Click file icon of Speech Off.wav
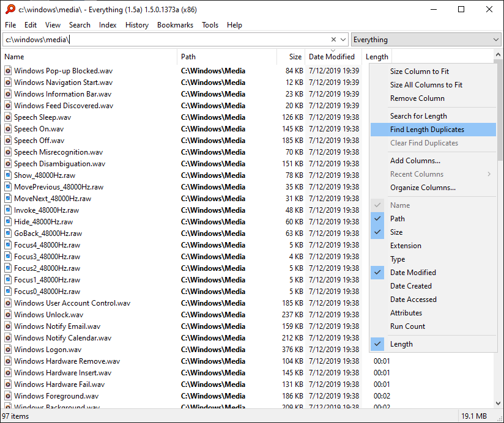504x423 pixels. coord(8,141)
